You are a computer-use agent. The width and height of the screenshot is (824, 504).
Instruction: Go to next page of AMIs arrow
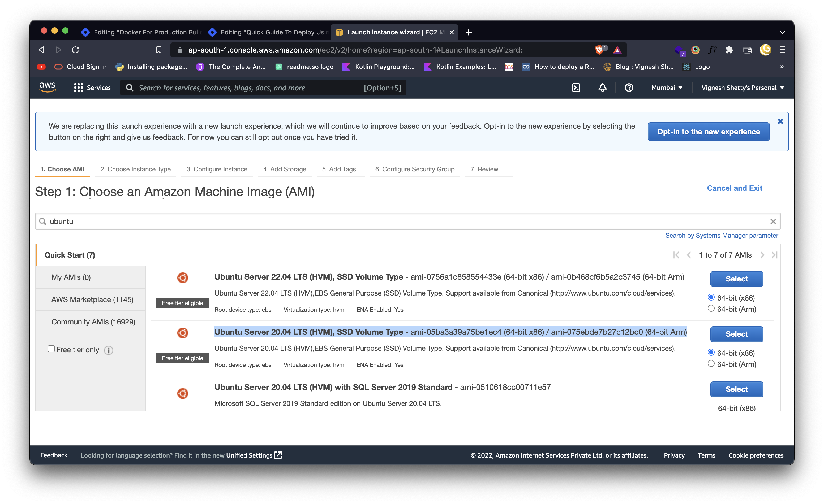762,255
